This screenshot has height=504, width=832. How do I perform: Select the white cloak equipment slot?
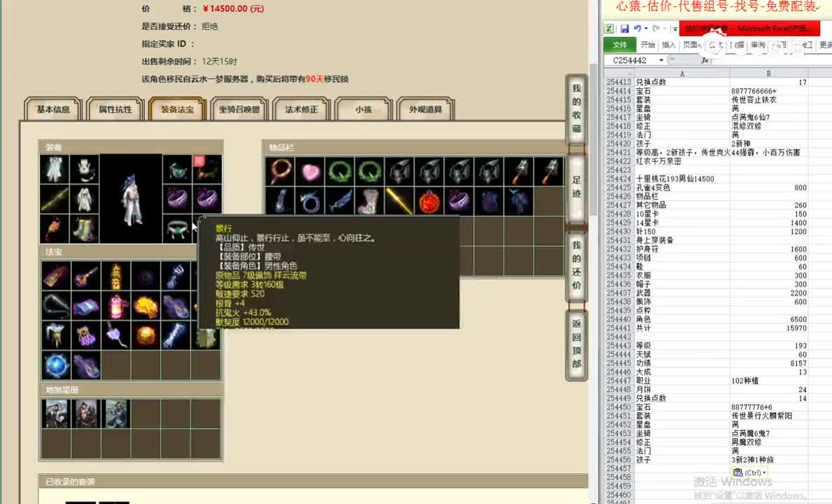(x=55, y=169)
